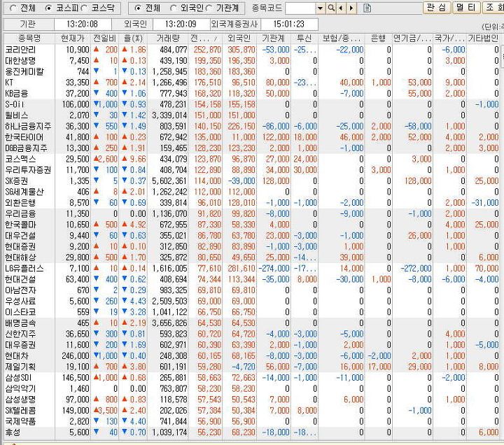
Task: Select the first 전체 market radio button
Action: tap(13, 8)
